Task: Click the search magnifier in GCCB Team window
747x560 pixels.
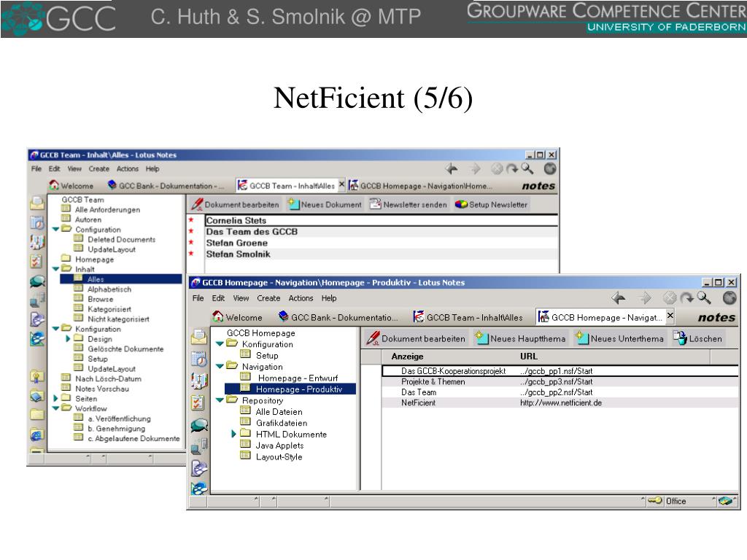Action: [527, 168]
